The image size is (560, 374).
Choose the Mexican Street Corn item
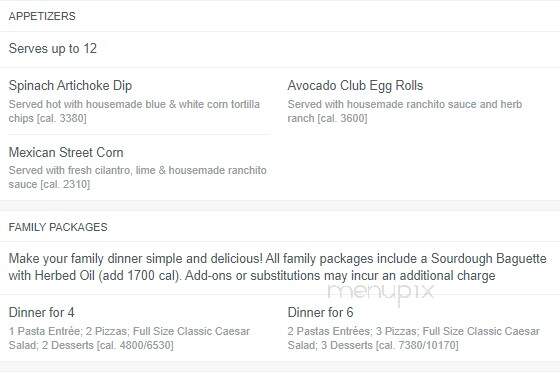(66, 152)
